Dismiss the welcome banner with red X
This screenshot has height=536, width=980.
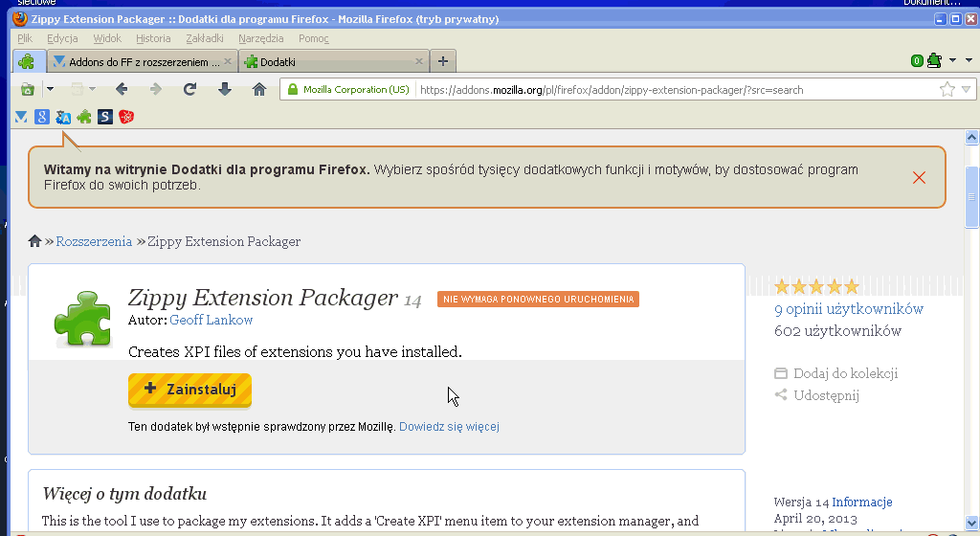pyautogui.click(x=919, y=177)
